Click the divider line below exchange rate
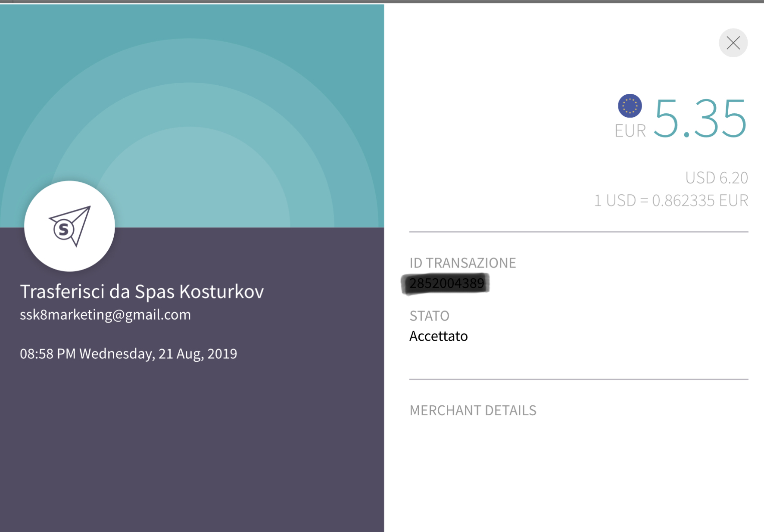 coord(579,232)
